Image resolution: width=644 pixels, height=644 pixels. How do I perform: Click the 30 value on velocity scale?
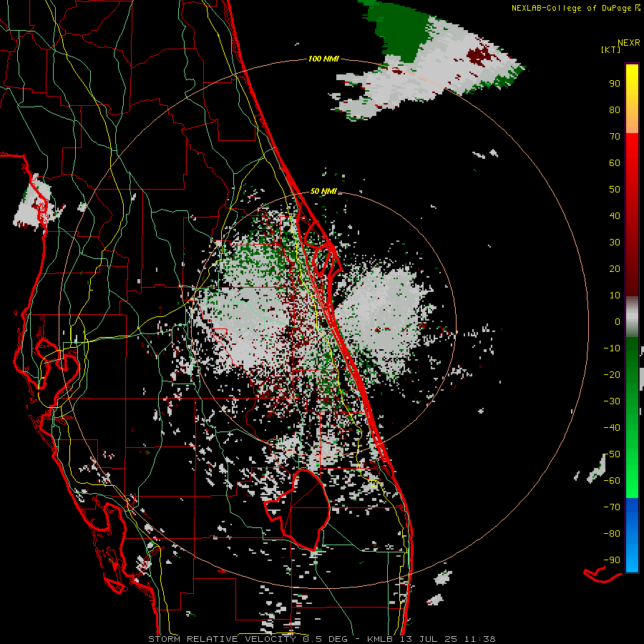615,243
